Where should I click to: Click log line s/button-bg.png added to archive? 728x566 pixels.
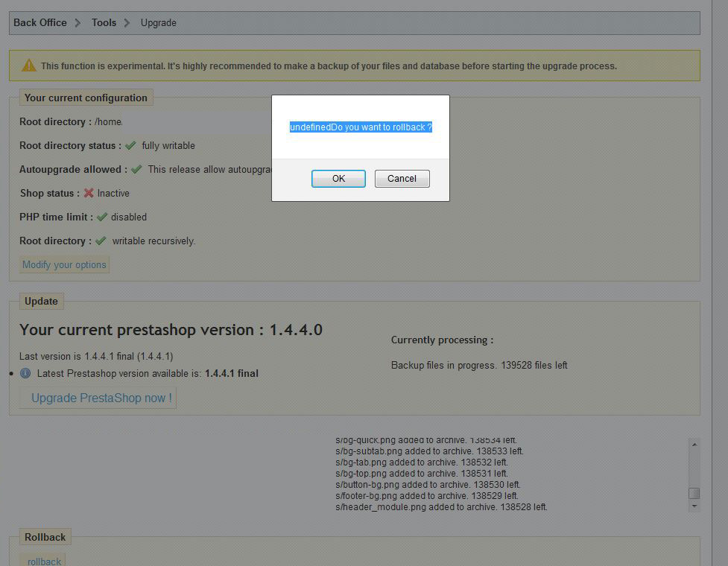(428, 485)
